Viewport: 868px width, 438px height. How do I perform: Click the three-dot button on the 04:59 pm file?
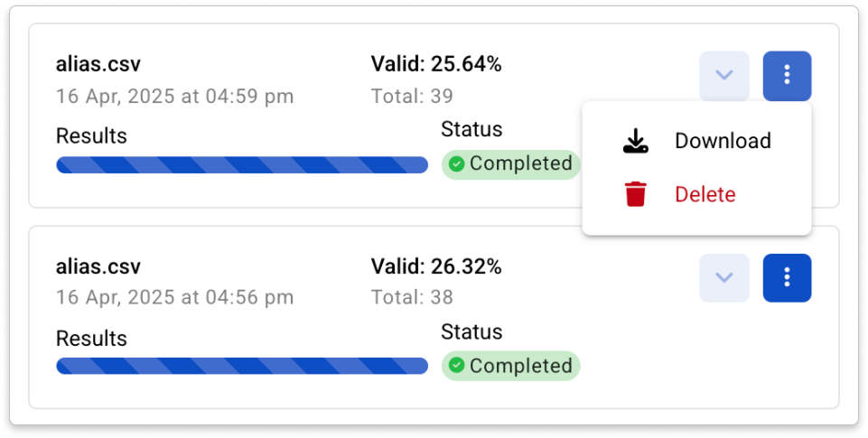[x=787, y=75]
